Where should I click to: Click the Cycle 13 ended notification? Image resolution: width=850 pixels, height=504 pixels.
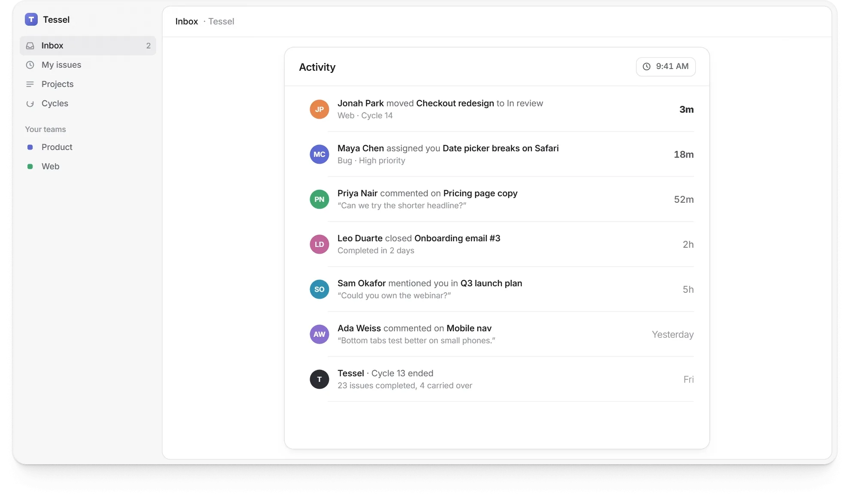click(x=502, y=379)
